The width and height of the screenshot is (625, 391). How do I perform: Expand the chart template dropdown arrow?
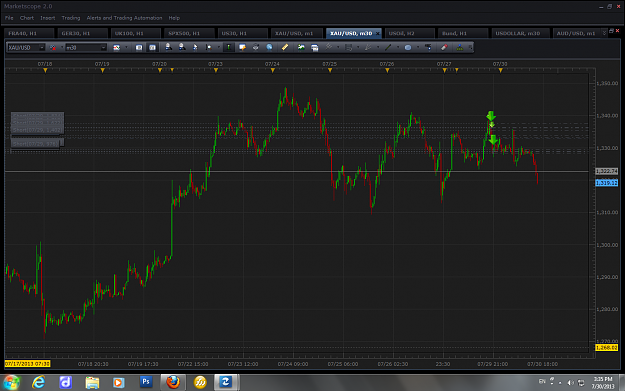point(358,47)
